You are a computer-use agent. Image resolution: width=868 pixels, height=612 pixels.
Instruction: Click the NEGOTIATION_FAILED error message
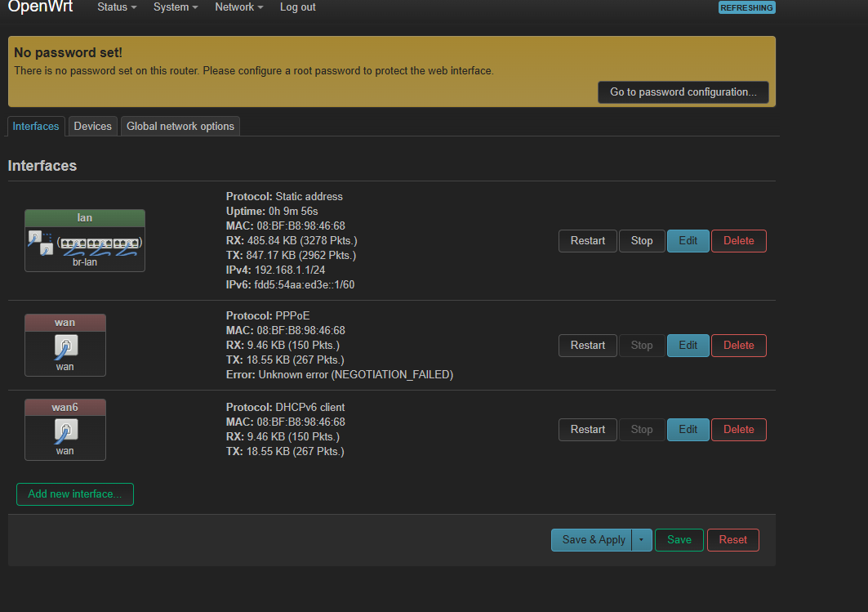point(340,375)
